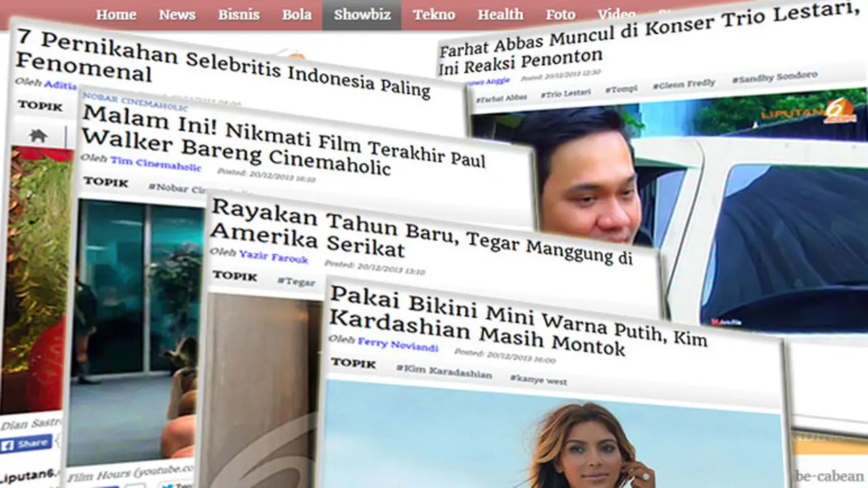Click the Facebook Share button
This screenshot has width=868, height=488.
pos(26,445)
